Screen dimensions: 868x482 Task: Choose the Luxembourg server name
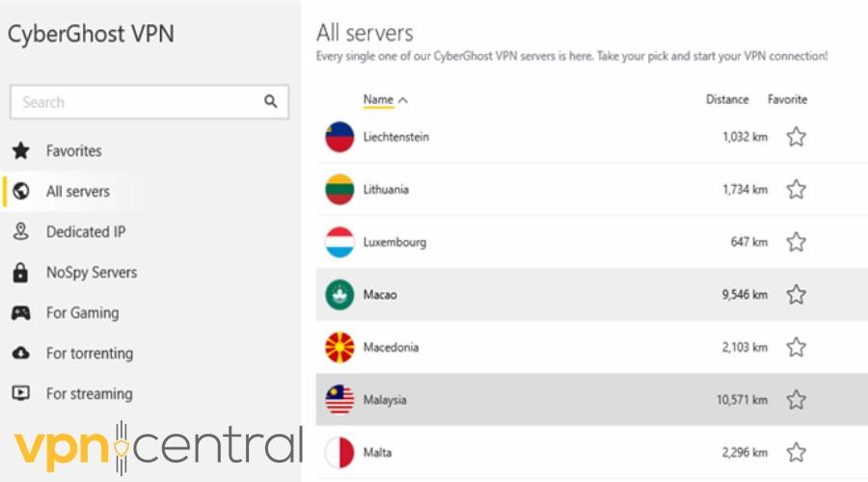coord(394,242)
